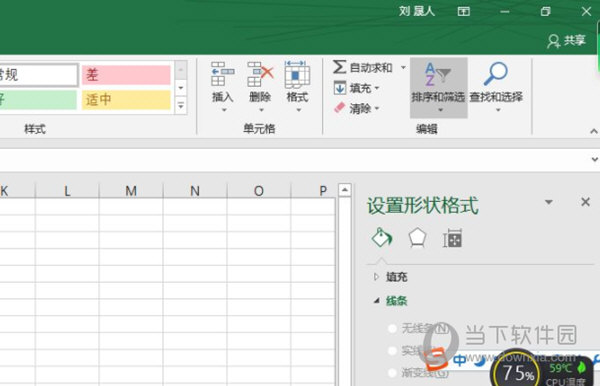The height and width of the screenshot is (386, 600).
Task: Click the Sogou input method S icon
Action: [436, 359]
